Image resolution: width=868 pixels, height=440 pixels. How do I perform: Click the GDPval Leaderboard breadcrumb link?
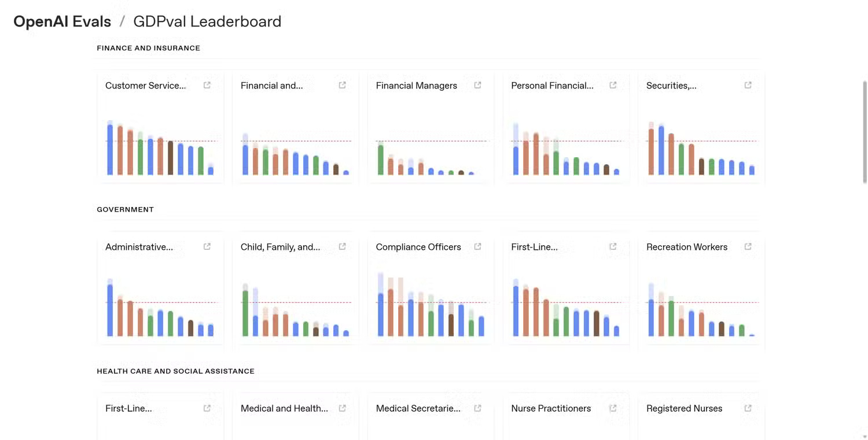coord(207,21)
